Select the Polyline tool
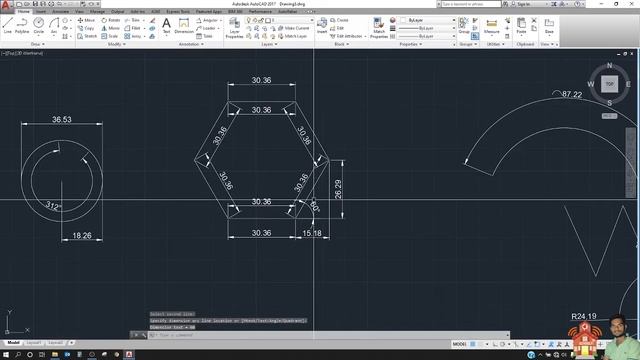The image size is (640, 360). pos(22,25)
